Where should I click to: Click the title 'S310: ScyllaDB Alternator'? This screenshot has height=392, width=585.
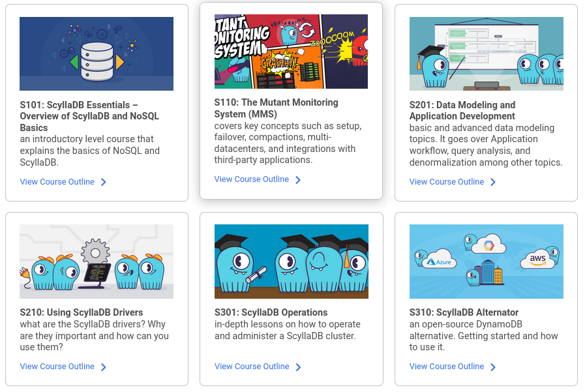464,312
